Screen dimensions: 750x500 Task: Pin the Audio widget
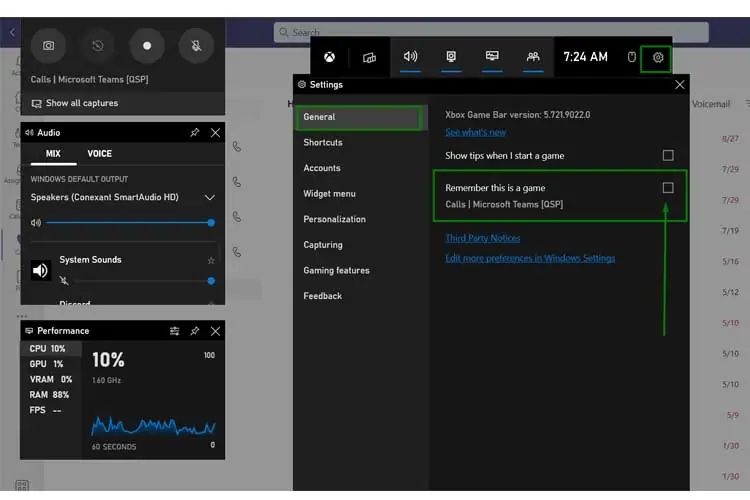(195, 132)
